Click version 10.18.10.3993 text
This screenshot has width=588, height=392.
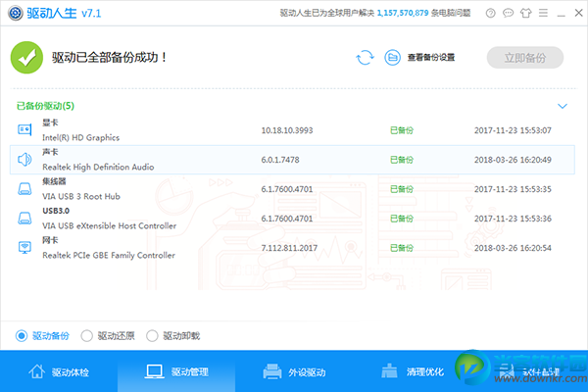[x=287, y=130]
